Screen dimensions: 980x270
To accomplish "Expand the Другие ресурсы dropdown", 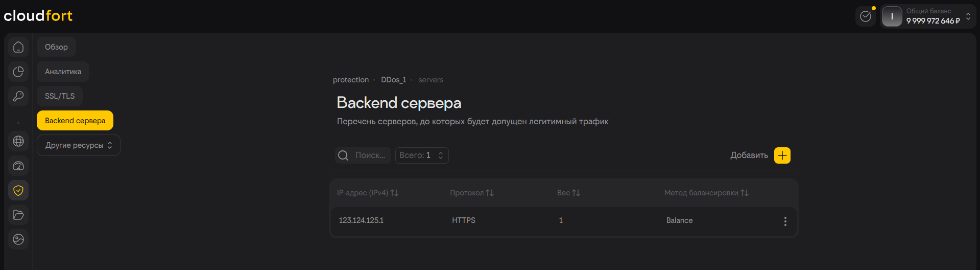I will click(x=79, y=145).
